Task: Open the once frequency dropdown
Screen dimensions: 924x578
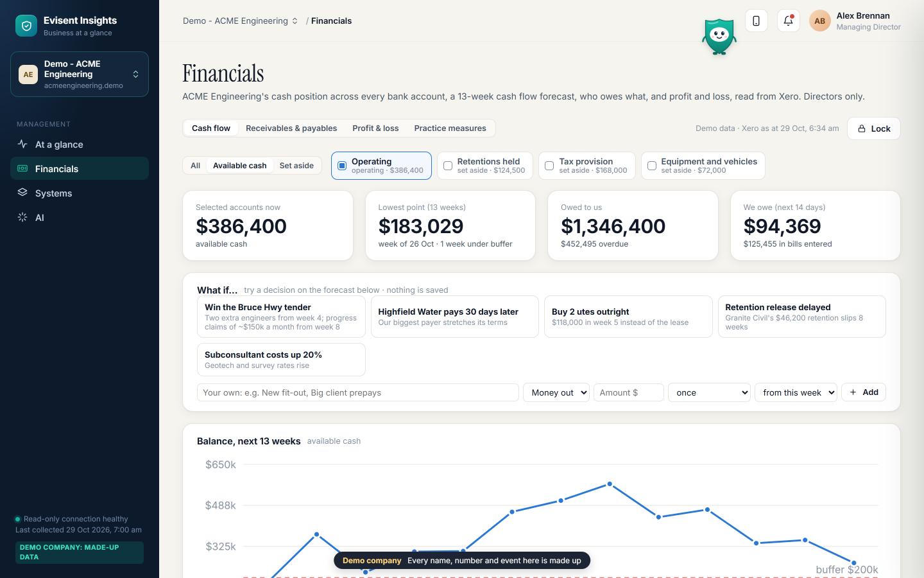Action: pos(709,392)
